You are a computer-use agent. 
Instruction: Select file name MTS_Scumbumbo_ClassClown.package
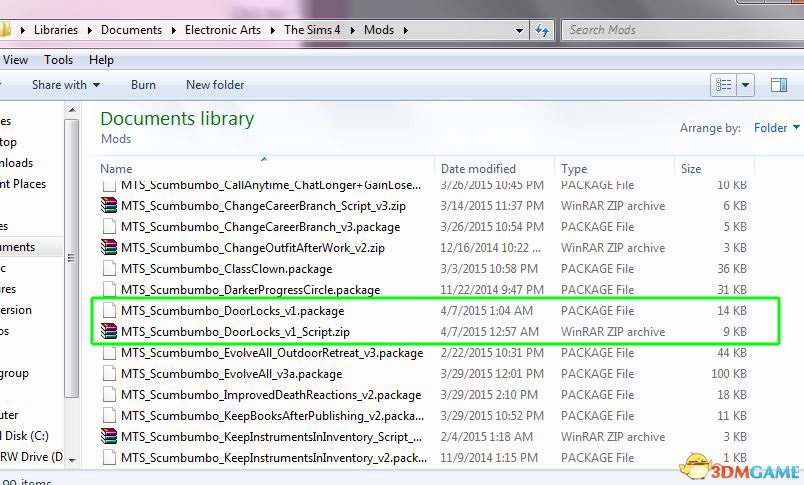[x=227, y=269]
